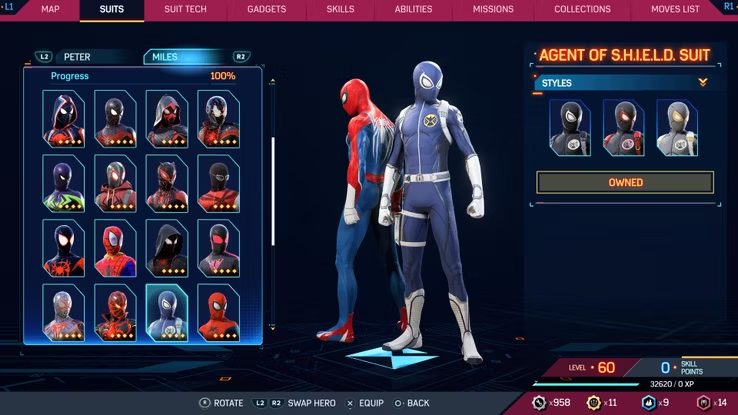This screenshot has height=415, width=738.
Task: Pick the black suit with green glowing chest
Action: pos(63,183)
